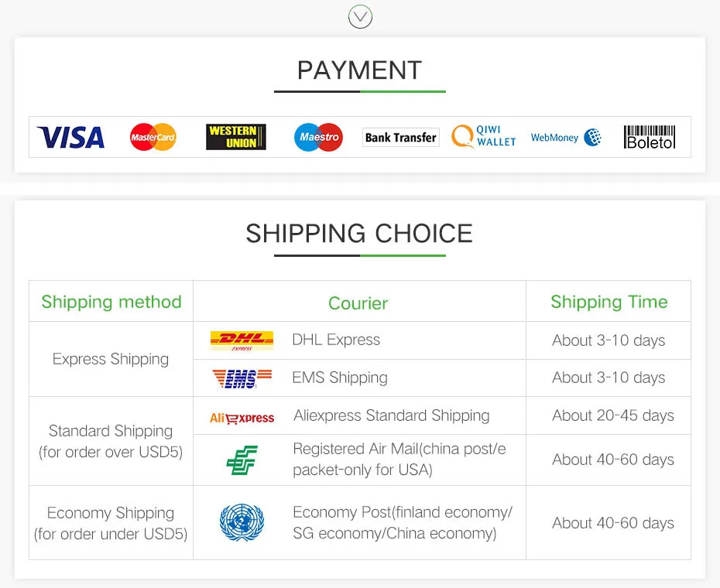Click the Shipping Time column header
Viewport: 720px width, 588px height.
coord(609,302)
